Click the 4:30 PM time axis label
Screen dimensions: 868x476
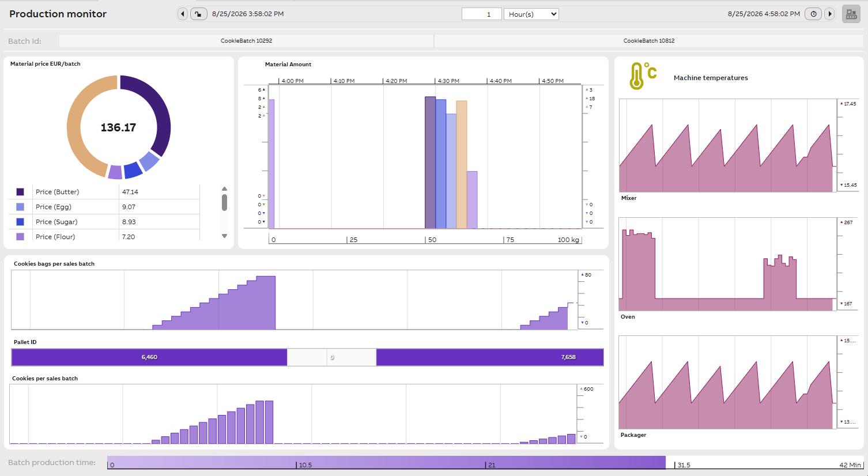[448, 81]
